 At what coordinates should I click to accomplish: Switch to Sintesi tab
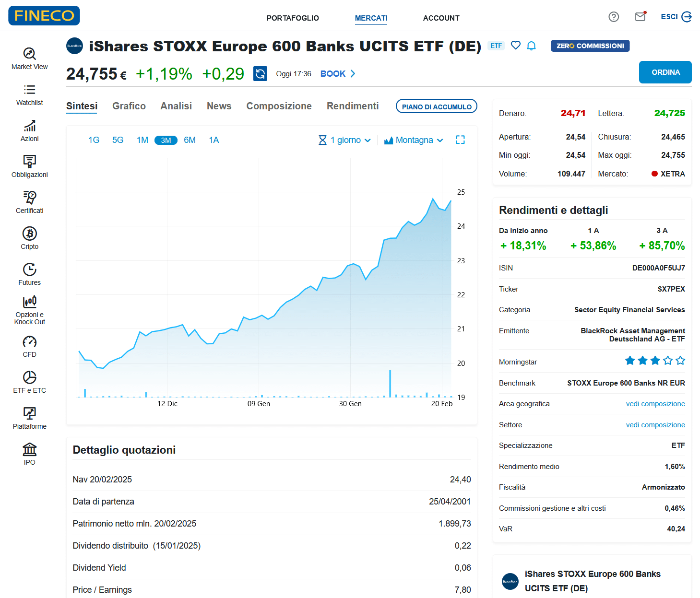(x=82, y=106)
